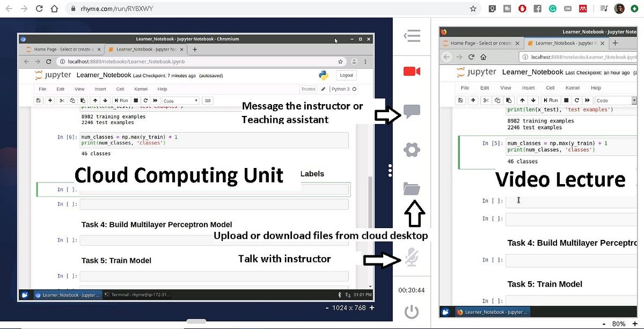
Task: Open chat to message the instructor
Action: tap(412, 112)
